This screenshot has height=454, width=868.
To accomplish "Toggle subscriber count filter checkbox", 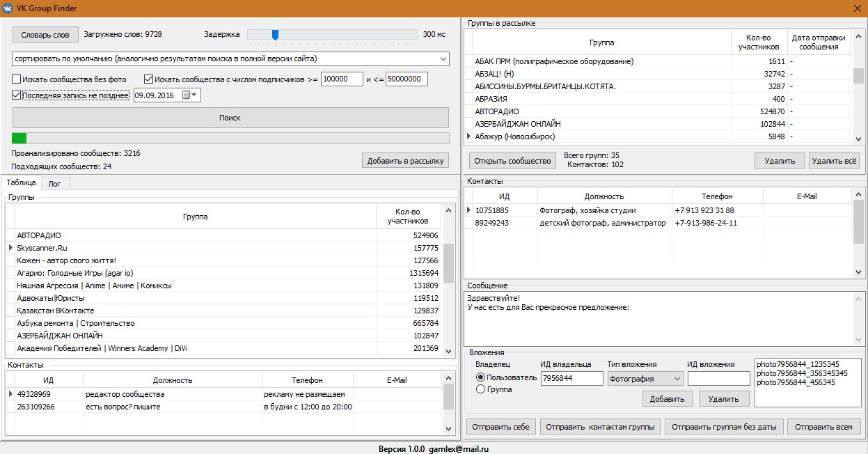I will (x=148, y=79).
